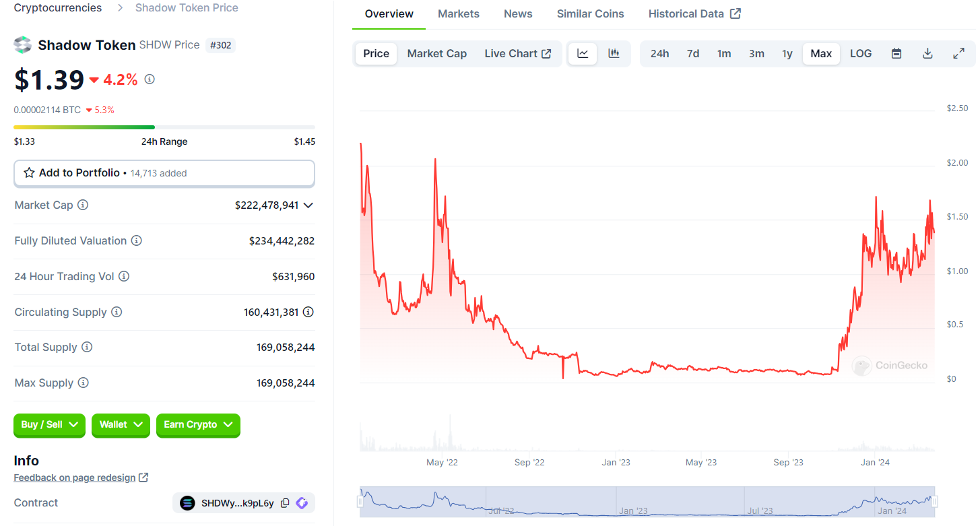Click the star in Add to Portfolio
This screenshot has height=526, width=980.
28,172
